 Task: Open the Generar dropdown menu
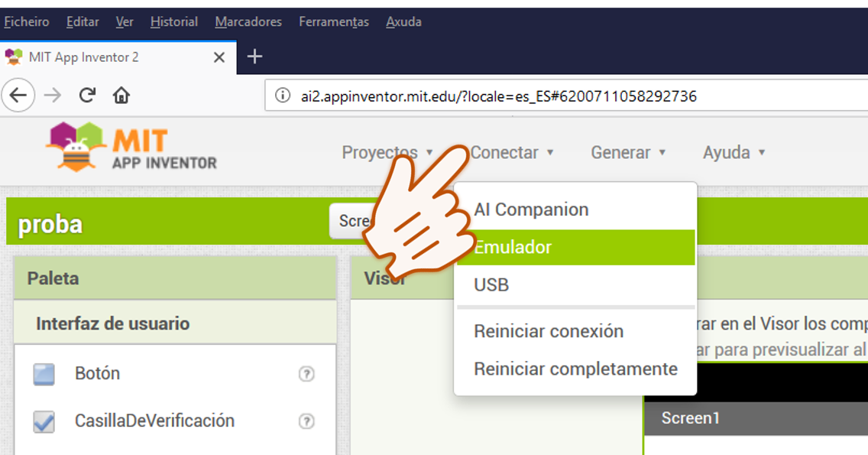(628, 152)
